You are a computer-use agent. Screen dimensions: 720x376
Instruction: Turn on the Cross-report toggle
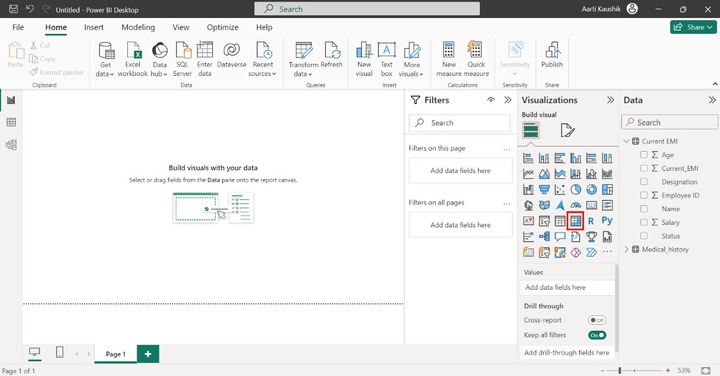(x=597, y=320)
